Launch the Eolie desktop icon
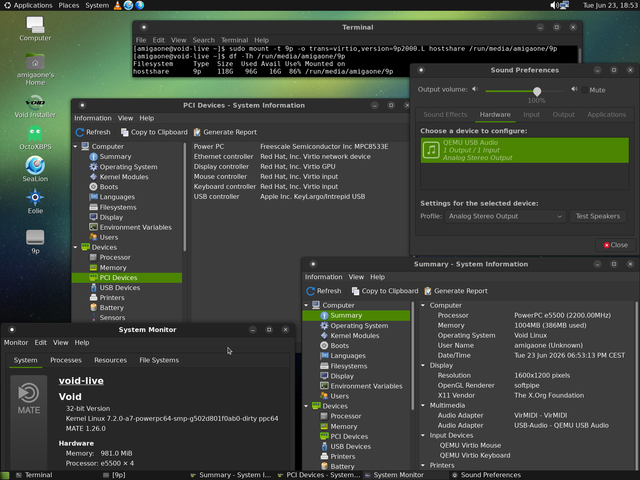 tap(35, 201)
